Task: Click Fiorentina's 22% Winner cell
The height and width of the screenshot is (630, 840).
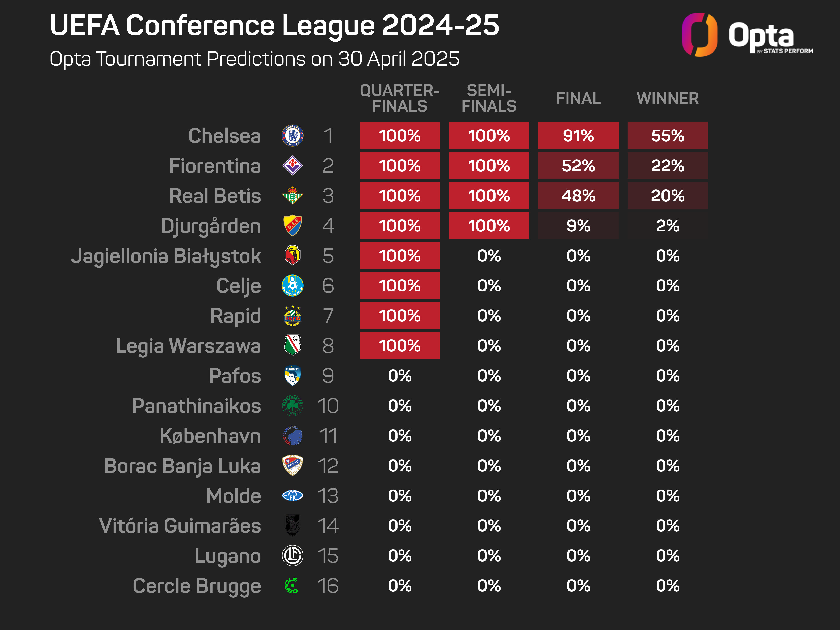Action: point(668,165)
